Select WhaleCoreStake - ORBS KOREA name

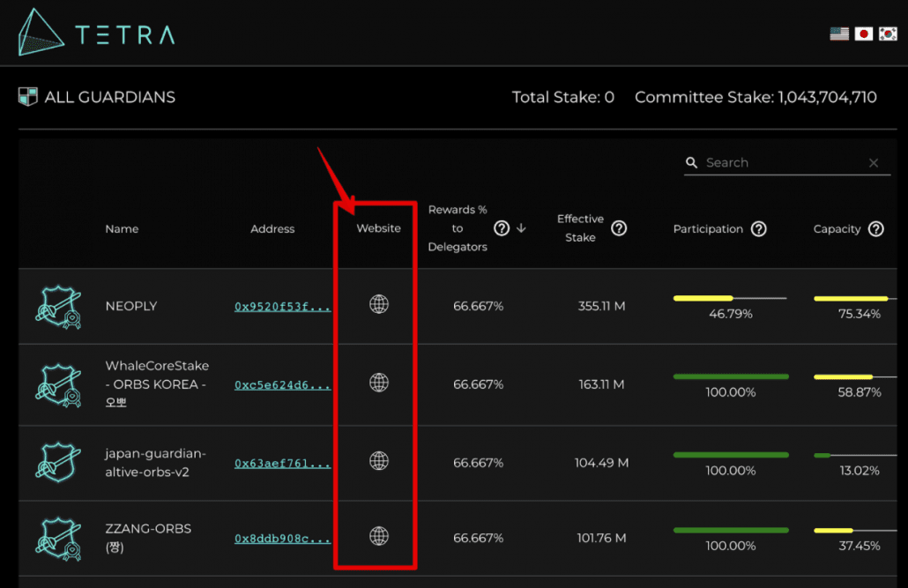pos(157,384)
